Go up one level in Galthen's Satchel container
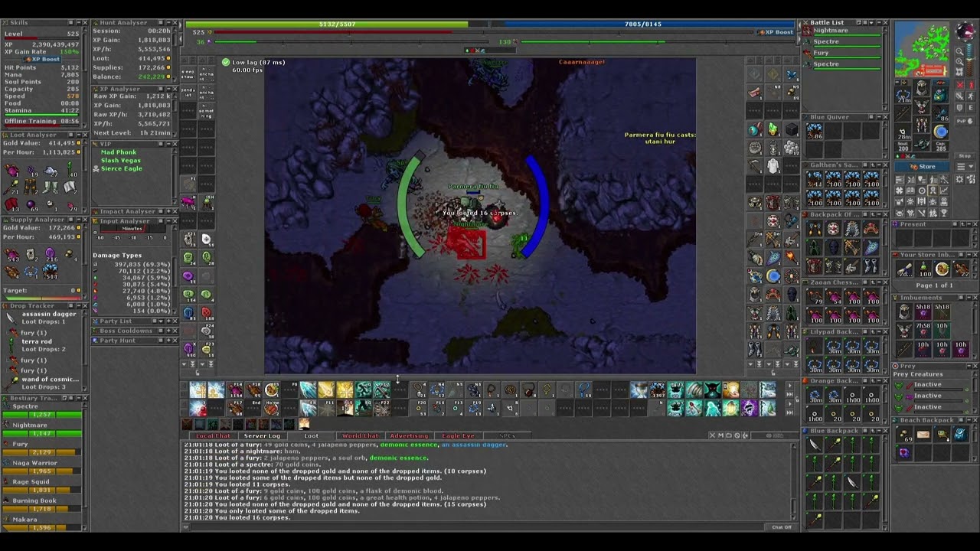This screenshot has height=551, width=980. [873, 165]
